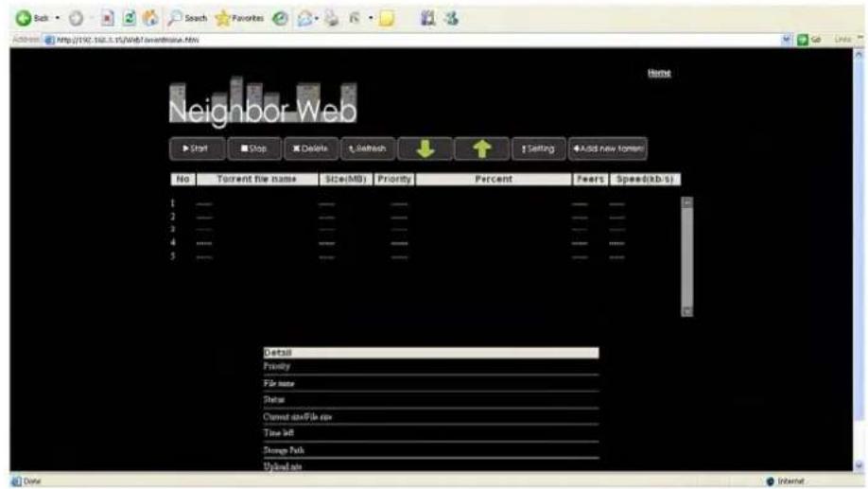
Task: Open the Address bar dropdown arrow
Action: [x=786, y=40]
